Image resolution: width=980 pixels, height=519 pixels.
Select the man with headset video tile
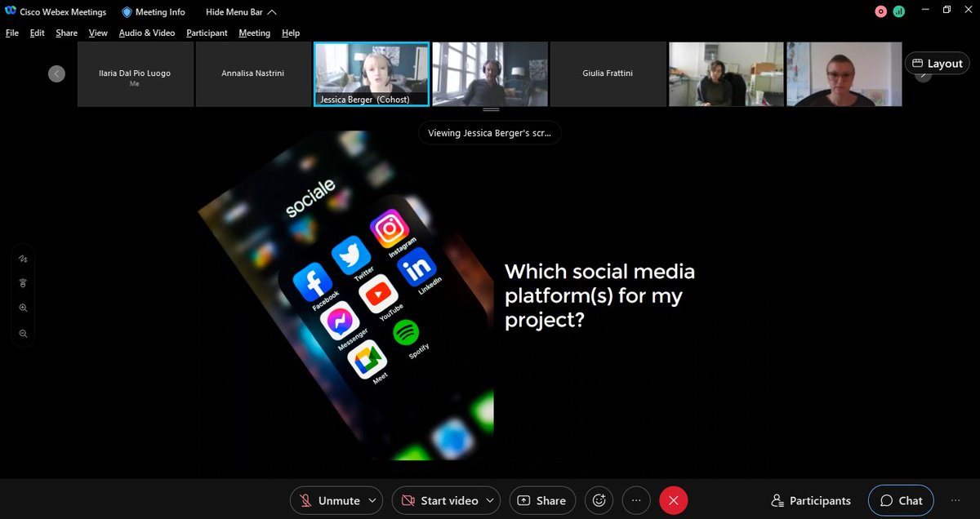pyautogui.click(x=490, y=74)
